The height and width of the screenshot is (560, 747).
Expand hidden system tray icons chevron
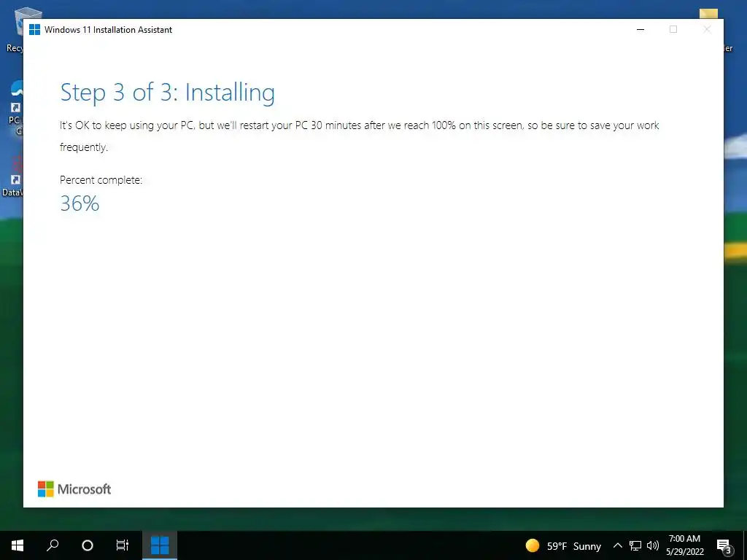click(x=617, y=545)
